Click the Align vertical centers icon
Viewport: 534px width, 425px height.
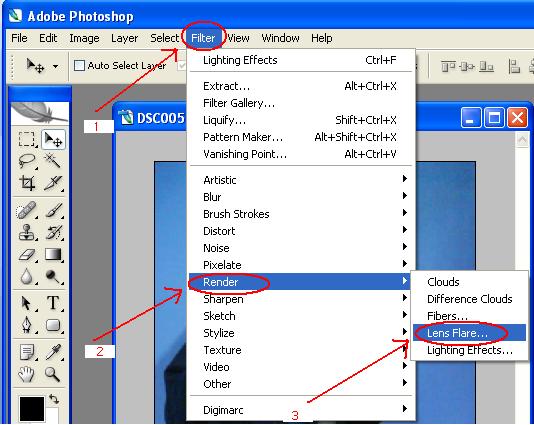click(x=467, y=66)
